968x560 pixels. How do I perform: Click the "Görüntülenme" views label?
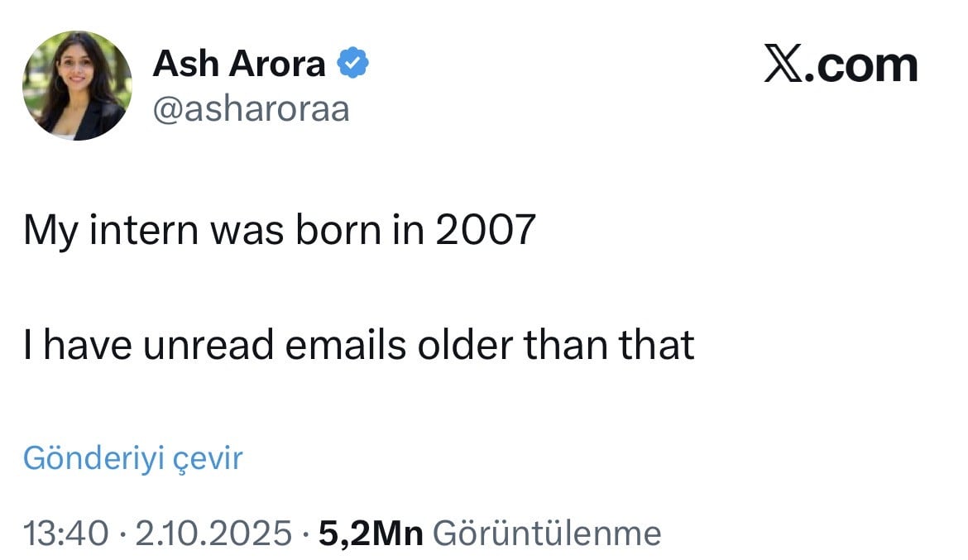[547, 534]
